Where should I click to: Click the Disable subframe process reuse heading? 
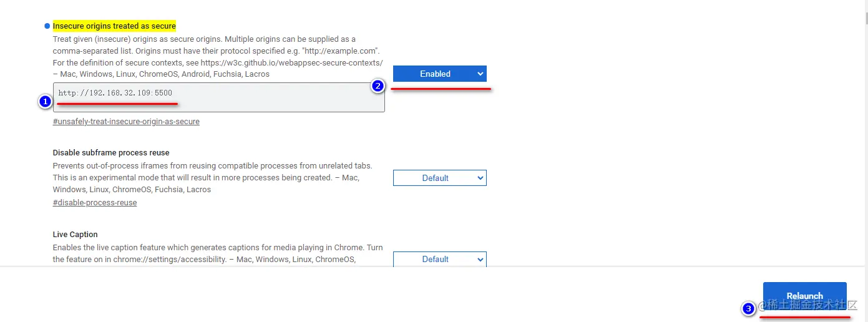click(x=111, y=152)
